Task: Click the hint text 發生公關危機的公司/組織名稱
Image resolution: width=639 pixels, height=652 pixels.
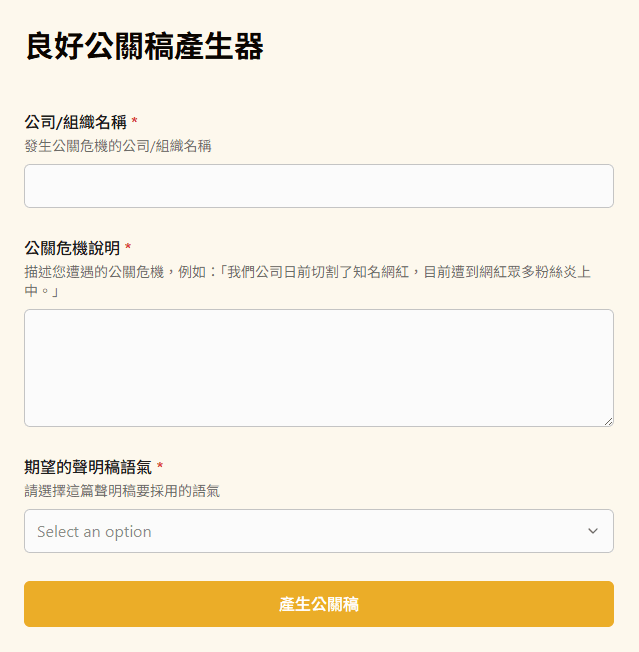Action: (x=118, y=146)
